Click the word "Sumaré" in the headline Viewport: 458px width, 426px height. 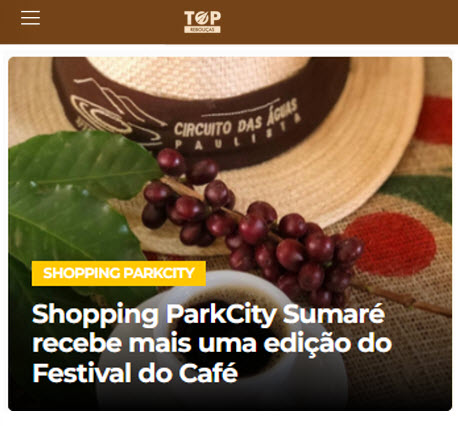point(334,314)
